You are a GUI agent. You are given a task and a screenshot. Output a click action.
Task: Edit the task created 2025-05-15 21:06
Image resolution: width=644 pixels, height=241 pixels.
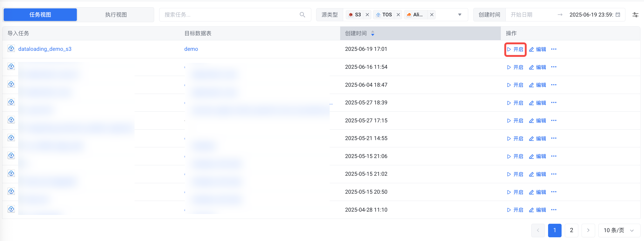click(x=538, y=156)
